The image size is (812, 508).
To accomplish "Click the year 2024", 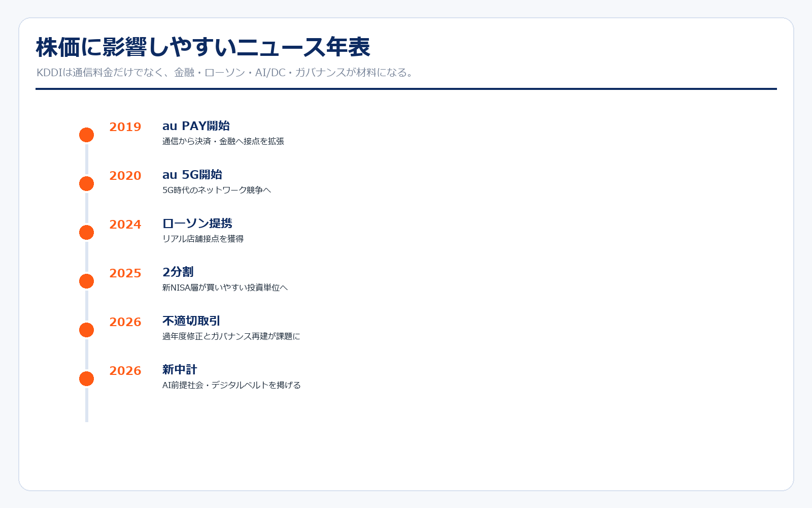I will tap(125, 225).
